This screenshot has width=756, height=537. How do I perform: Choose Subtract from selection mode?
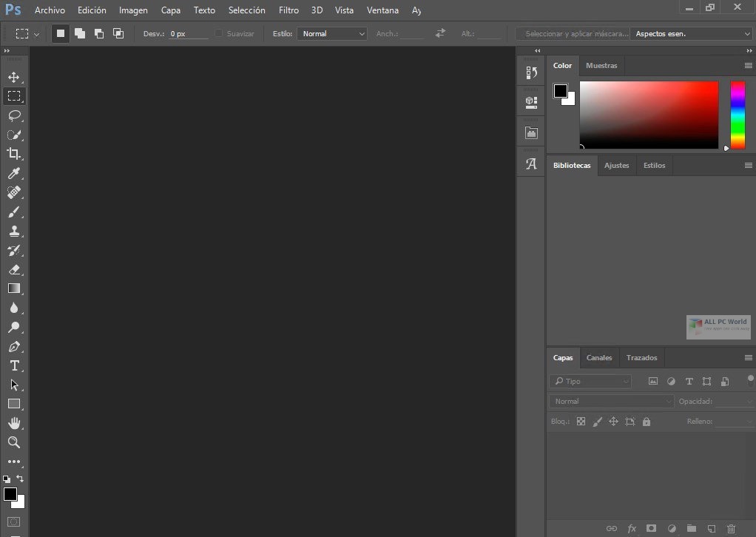[x=99, y=33]
